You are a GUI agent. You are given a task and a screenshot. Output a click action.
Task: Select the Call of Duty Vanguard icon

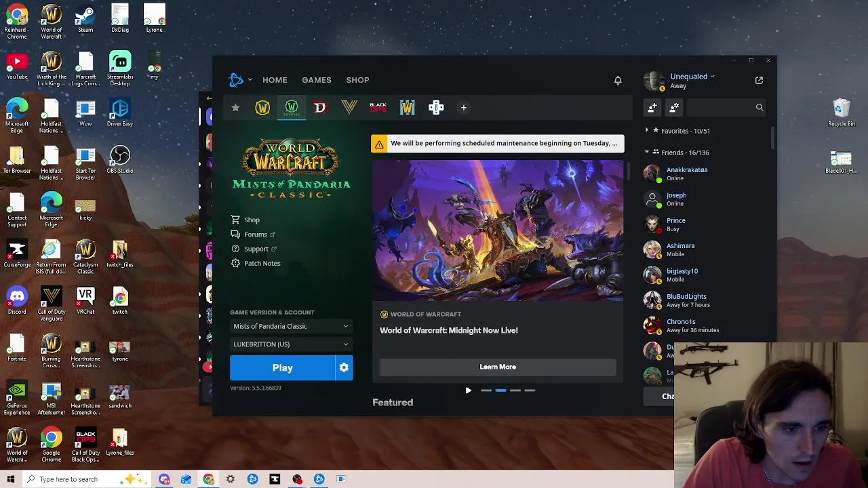coord(349,107)
